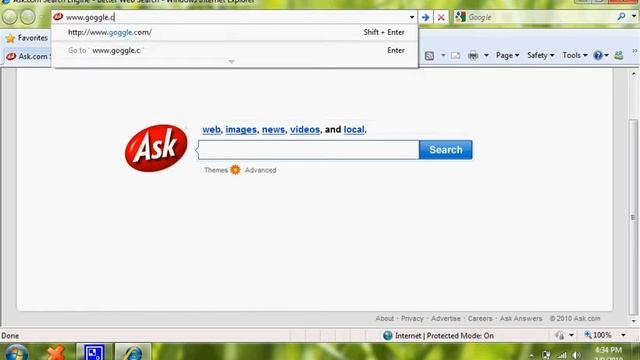Click the network signal tray icon
This screenshot has width=640, height=360.
click(x=562, y=355)
